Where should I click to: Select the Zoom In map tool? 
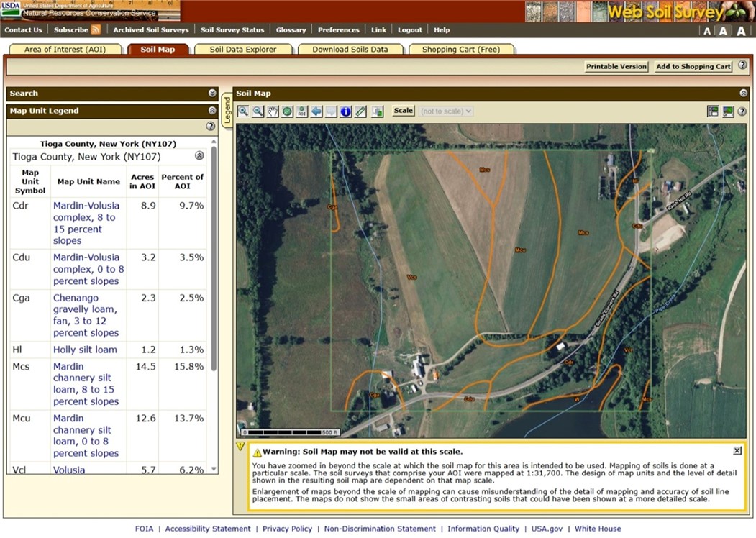click(x=242, y=111)
